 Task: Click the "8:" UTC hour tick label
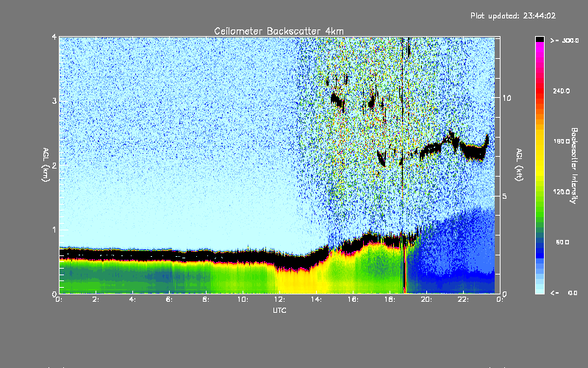coord(206,300)
